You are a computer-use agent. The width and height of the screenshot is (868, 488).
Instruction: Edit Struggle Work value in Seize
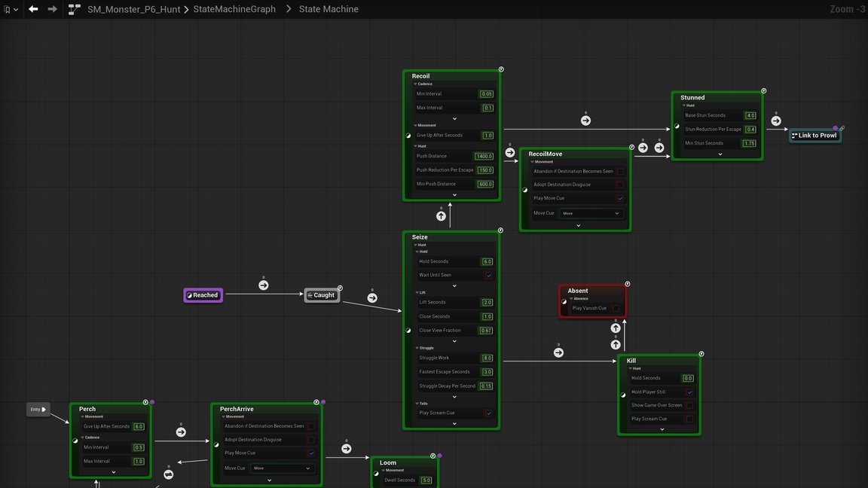pos(487,358)
